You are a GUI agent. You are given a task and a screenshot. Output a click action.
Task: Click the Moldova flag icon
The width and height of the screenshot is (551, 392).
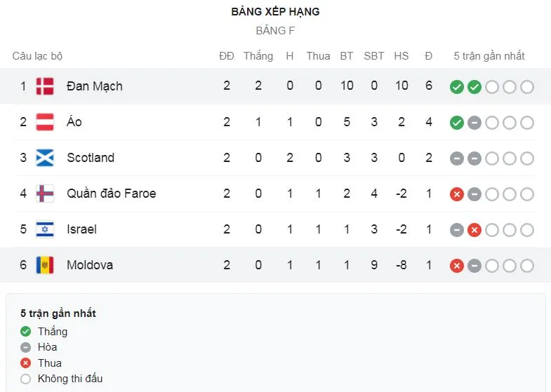click(44, 265)
